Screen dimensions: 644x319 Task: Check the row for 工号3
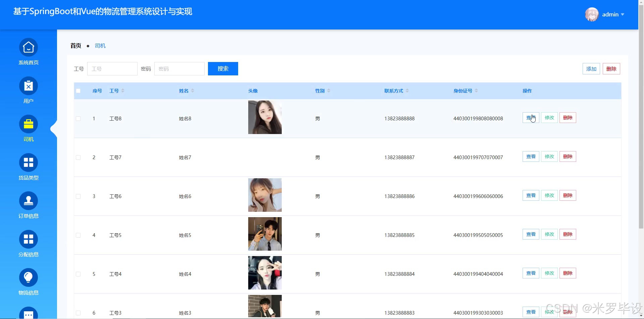(x=78, y=313)
